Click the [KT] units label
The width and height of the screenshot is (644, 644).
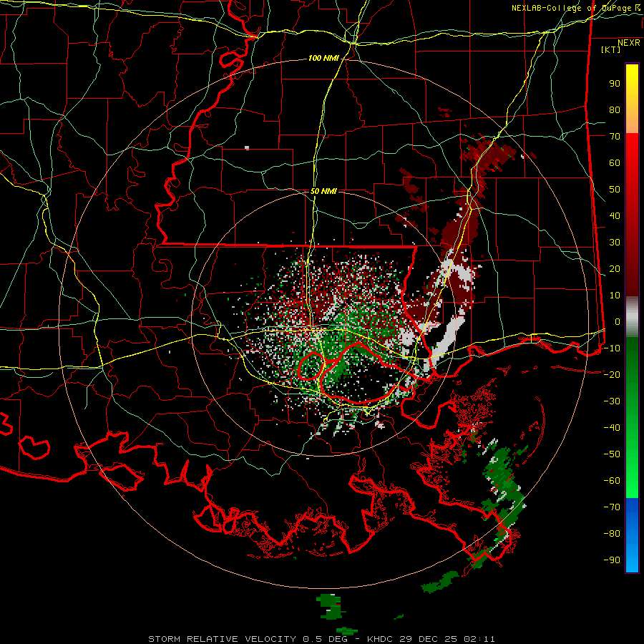tap(610, 49)
